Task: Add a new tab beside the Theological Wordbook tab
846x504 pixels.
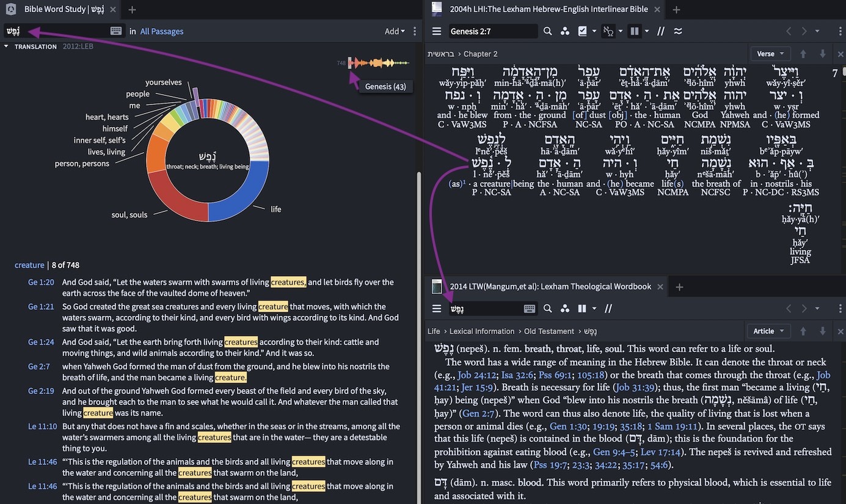Action: [679, 287]
